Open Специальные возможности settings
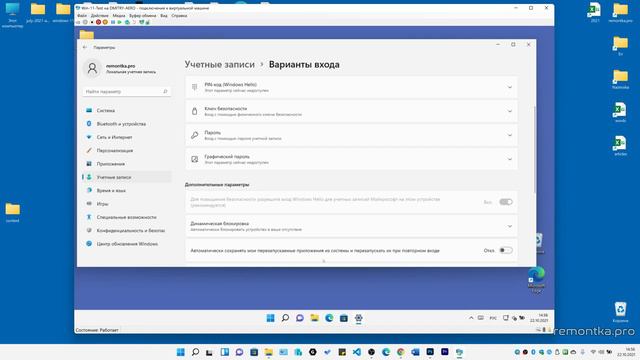Screen dimensions: 640x360 coord(127,217)
